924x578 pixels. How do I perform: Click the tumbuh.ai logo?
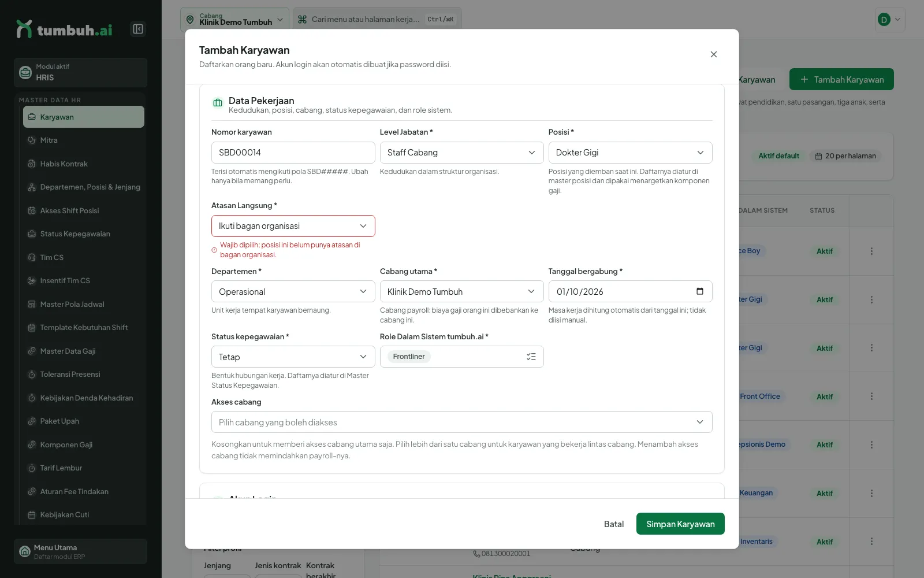click(x=64, y=29)
